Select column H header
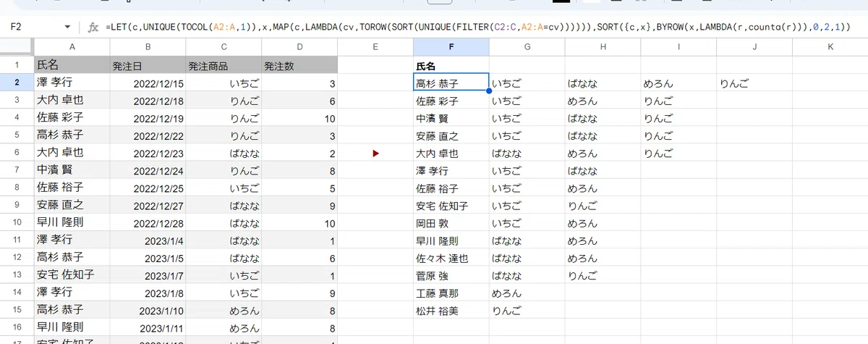Viewport: 868px width, 344px height. point(603,46)
